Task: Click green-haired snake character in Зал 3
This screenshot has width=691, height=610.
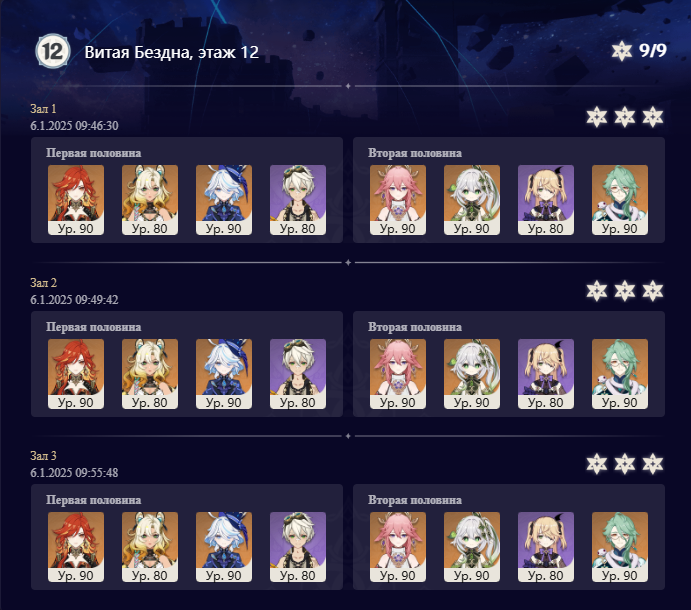Action: [x=620, y=547]
